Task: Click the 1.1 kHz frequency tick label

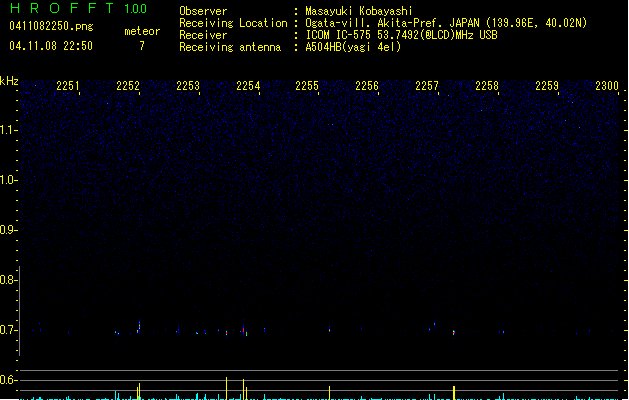Action: [7, 130]
